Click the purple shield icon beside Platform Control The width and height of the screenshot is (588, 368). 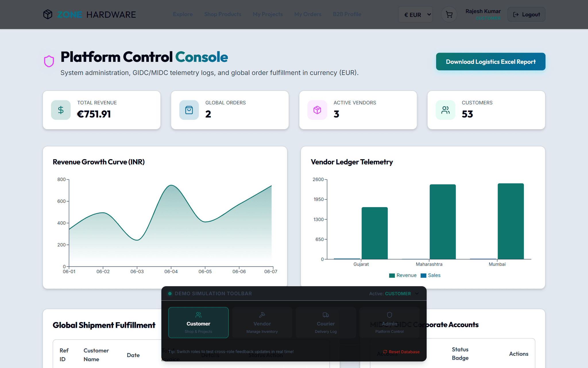[x=49, y=61]
